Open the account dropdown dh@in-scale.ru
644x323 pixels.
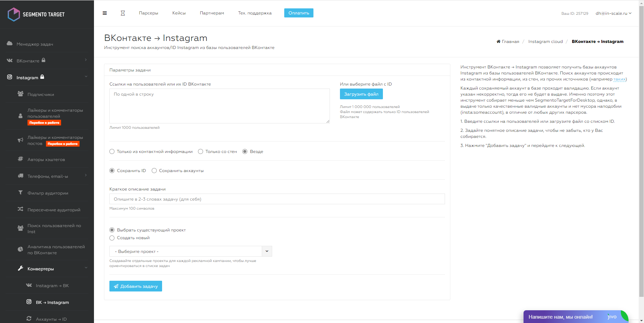click(613, 13)
